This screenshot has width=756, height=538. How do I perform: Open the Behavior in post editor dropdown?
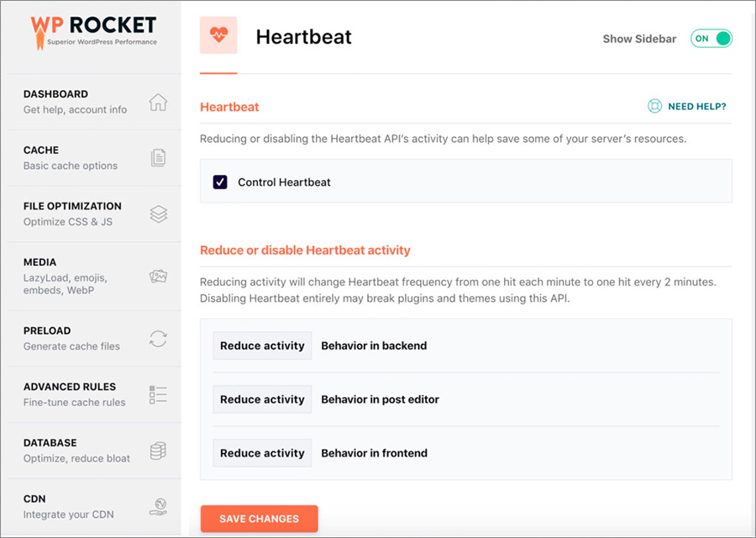[262, 399]
